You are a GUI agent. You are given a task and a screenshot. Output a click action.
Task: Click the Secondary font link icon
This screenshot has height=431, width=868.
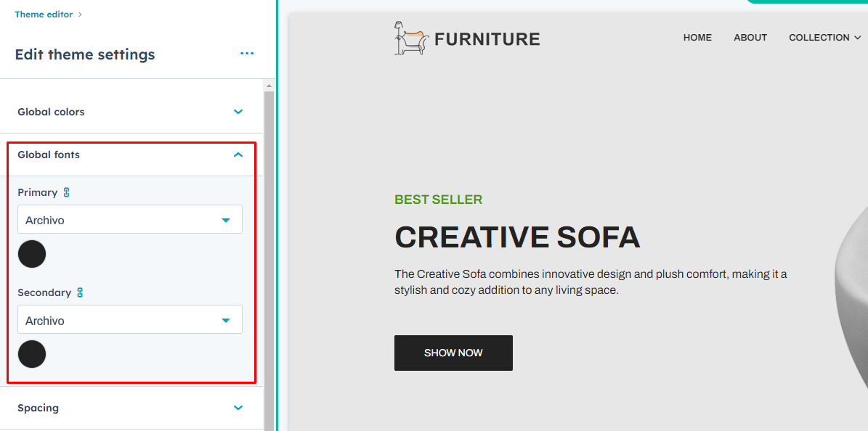(x=80, y=292)
